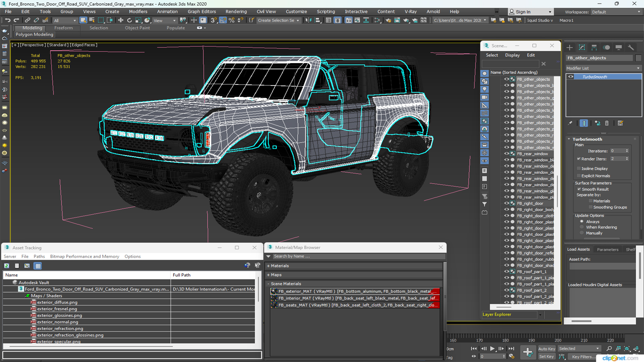This screenshot has width=644, height=362.
Task: Enable the Explicit Normals checkbox
Action: (x=579, y=176)
